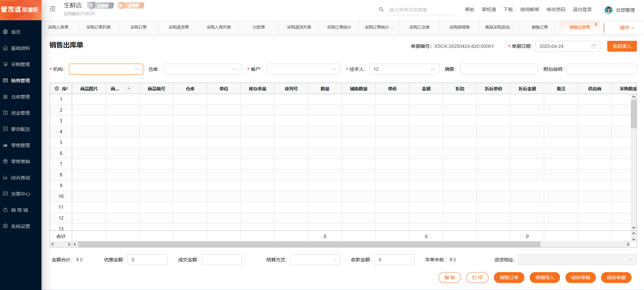Click the 要货配送 list icon

[x=5, y=129]
